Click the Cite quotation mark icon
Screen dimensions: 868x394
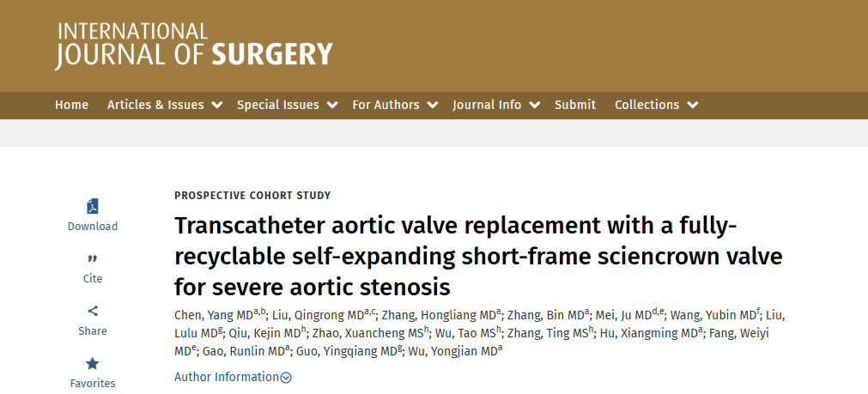click(x=93, y=258)
